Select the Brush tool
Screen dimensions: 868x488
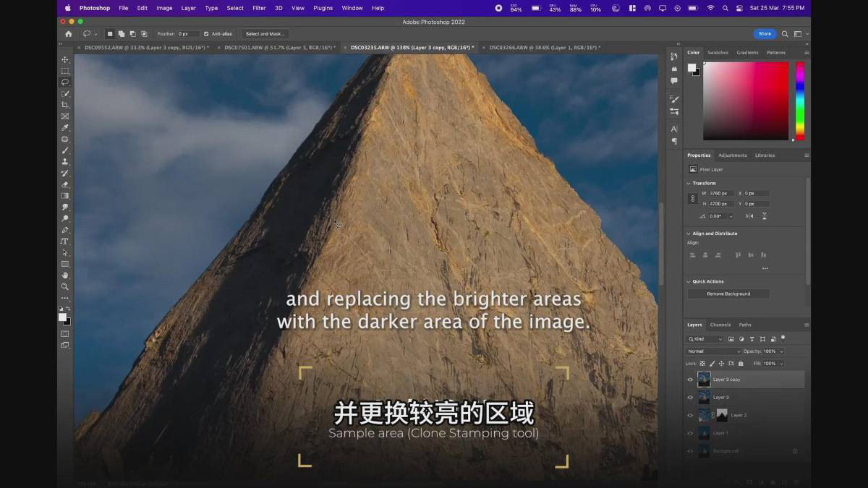coord(65,150)
